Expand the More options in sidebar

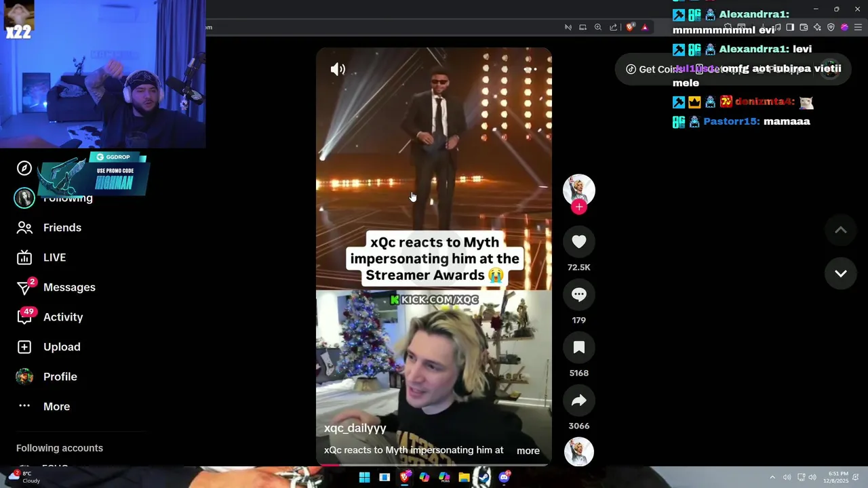tap(43, 407)
